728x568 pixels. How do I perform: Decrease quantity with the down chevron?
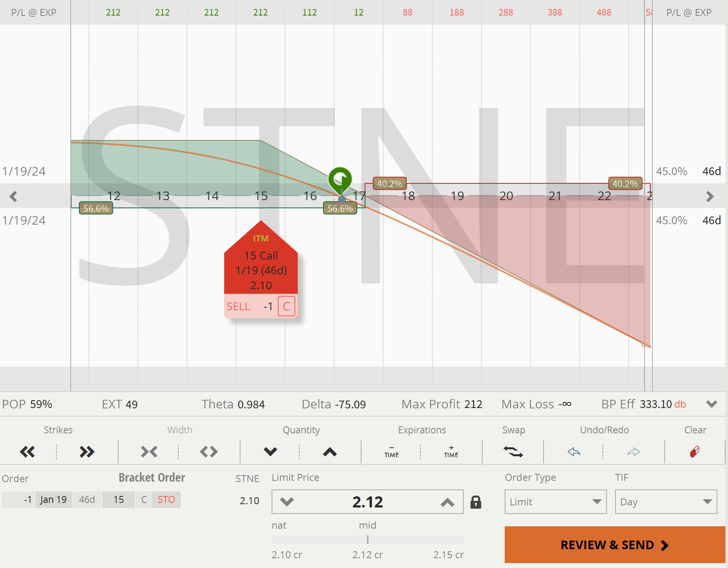click(x=270, y=452)
